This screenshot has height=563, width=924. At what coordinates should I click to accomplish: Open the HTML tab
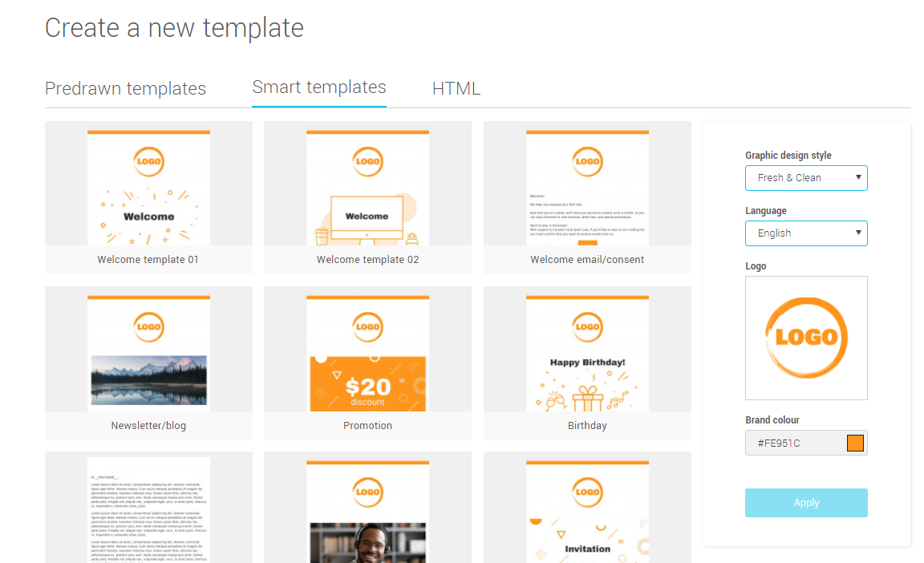(456, 88)
